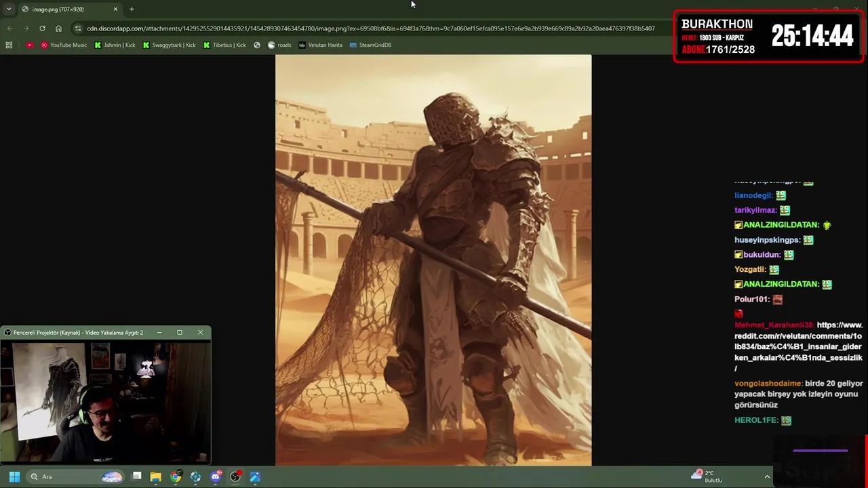The image size is (868, 488).
Task: Open OBS Studio from the taskbar
Action: (x=235, y=476)
